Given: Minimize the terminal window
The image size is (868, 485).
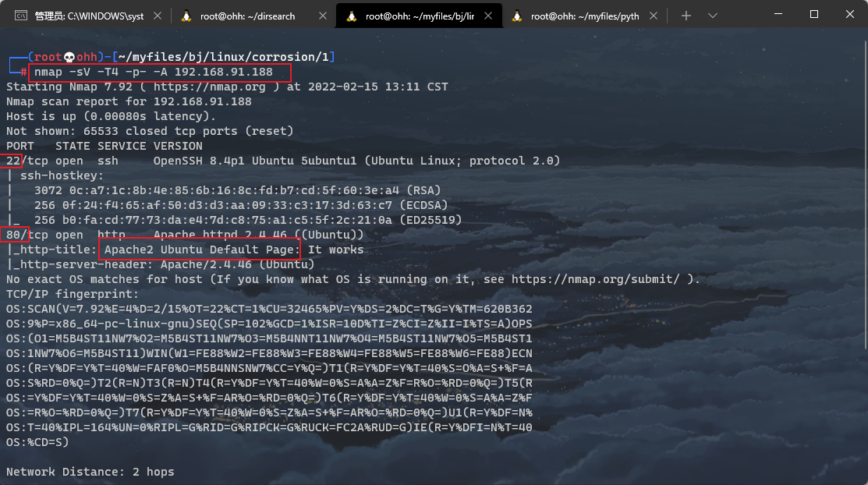Looking at the screenshot, I should (x=778, y=14).
